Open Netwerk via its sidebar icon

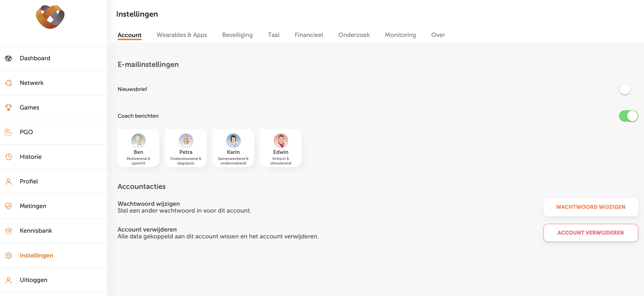coord(9,83)
